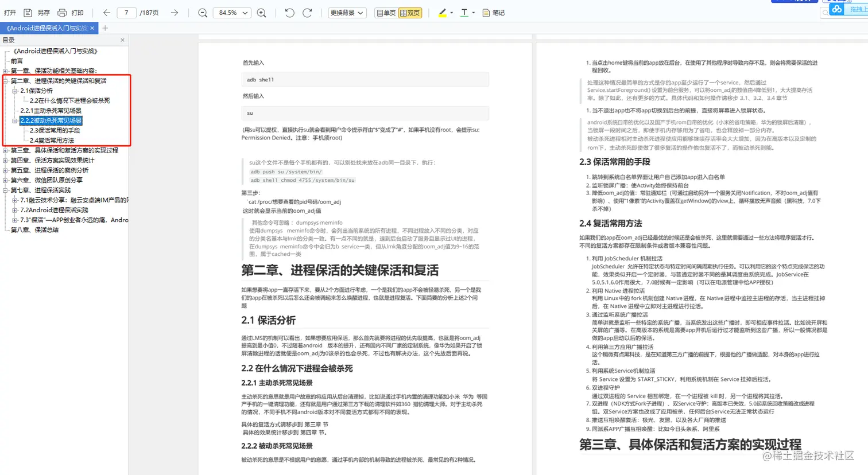Close the 目录 outline panel
Screen dimensions: 868x475
[122, 40]
